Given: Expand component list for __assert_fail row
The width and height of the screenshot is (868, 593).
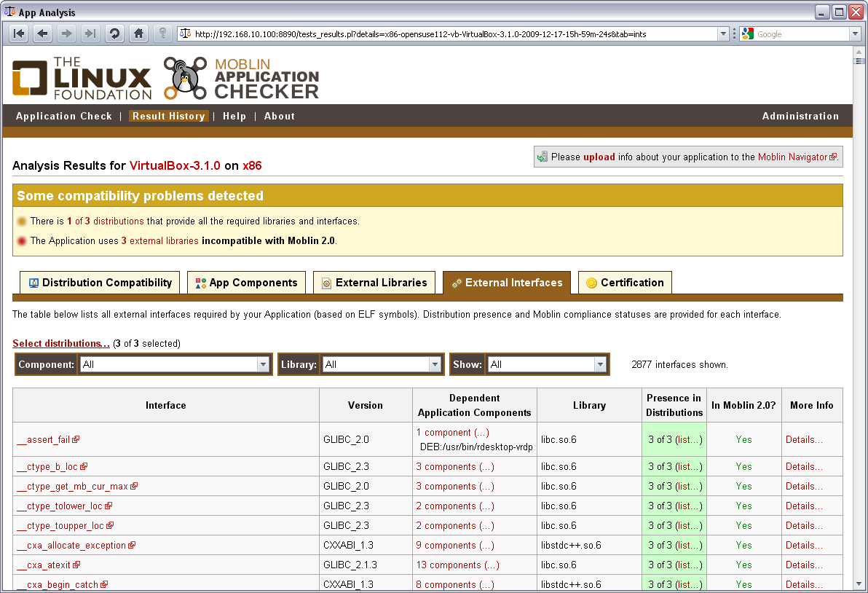Looking at the screenshot, I should pos(453,433).
